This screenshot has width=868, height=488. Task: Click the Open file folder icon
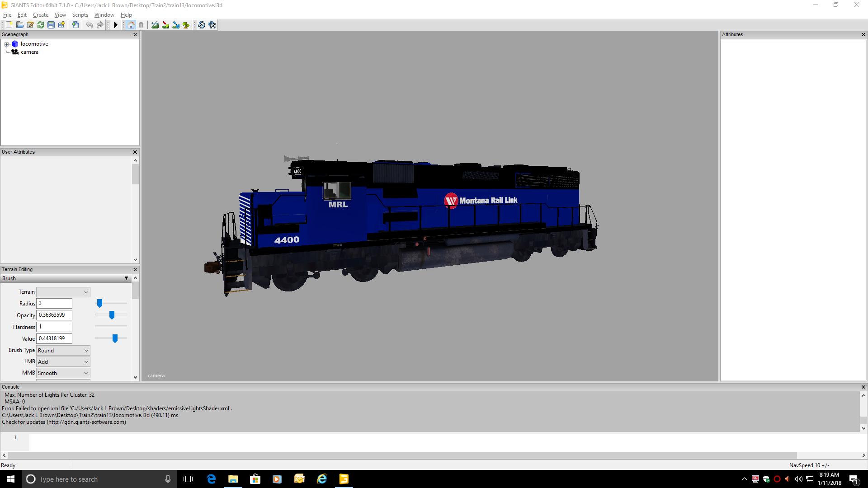click(x=20, y=25)
